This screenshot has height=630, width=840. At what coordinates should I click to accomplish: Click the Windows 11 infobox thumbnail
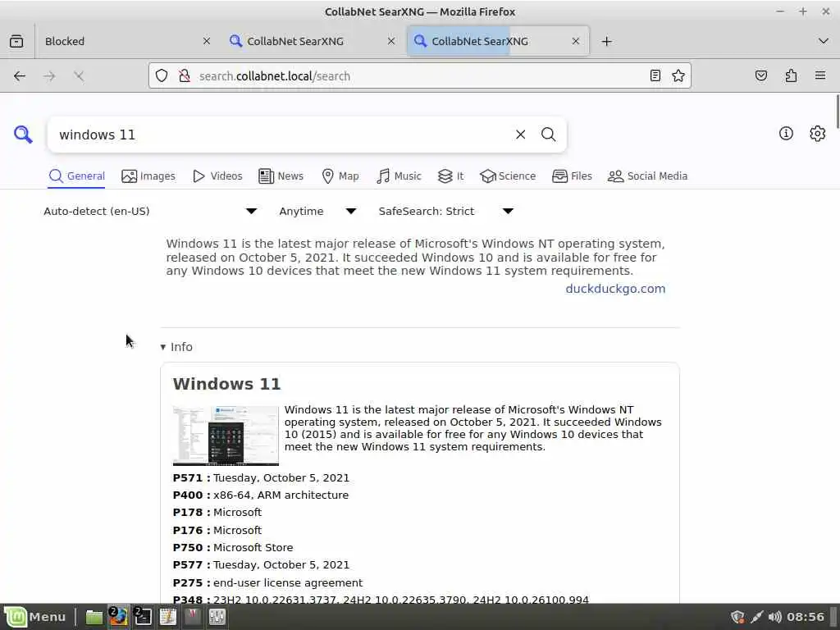226,436
